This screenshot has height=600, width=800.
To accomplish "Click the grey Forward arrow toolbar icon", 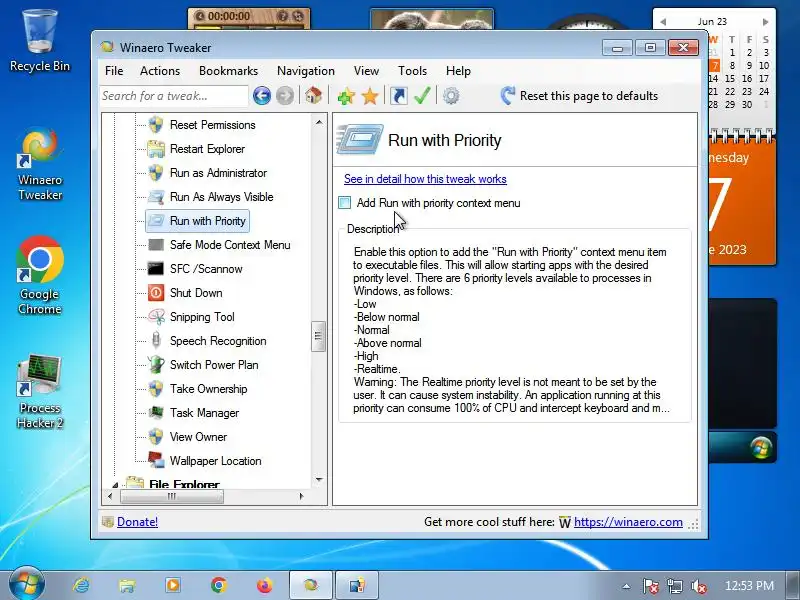I will (x=285, y=96).
